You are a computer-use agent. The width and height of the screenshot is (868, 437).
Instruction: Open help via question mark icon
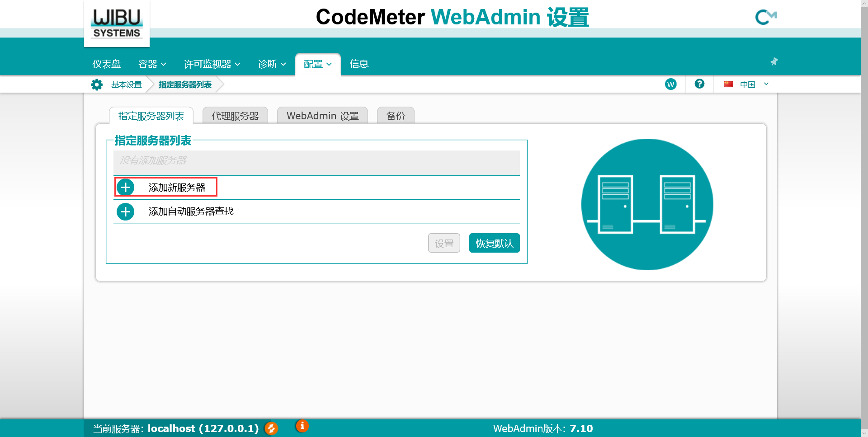point(699,84)
